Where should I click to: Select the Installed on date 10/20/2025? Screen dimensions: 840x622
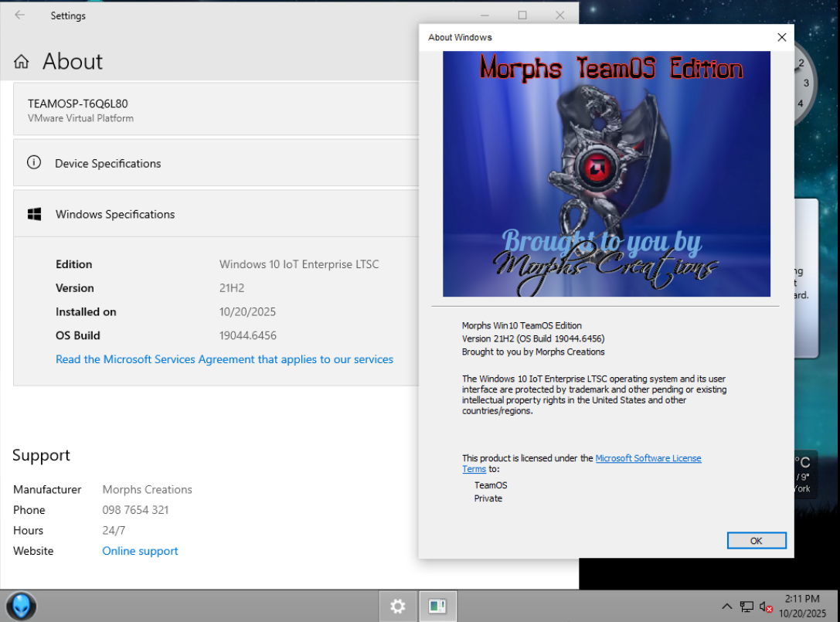[247, 312]
